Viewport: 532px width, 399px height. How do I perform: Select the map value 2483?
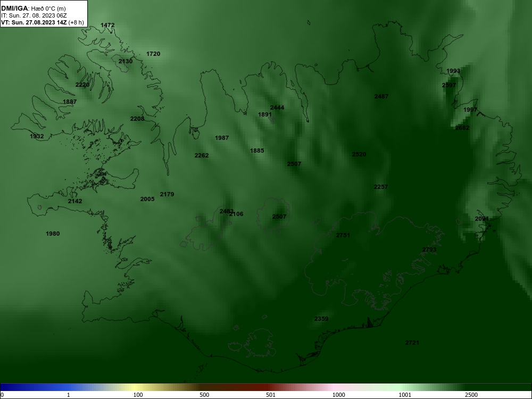(226, 211)
